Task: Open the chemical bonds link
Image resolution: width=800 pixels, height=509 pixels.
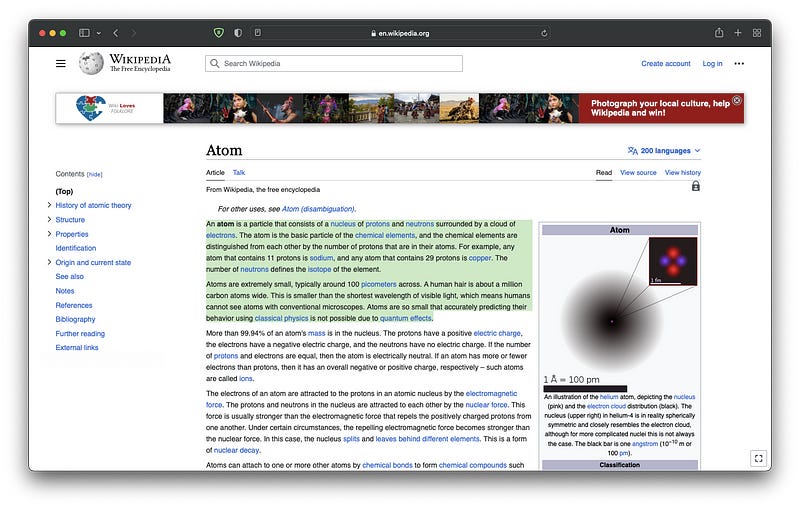Action: pyautogui.click(x=387, y=465)
